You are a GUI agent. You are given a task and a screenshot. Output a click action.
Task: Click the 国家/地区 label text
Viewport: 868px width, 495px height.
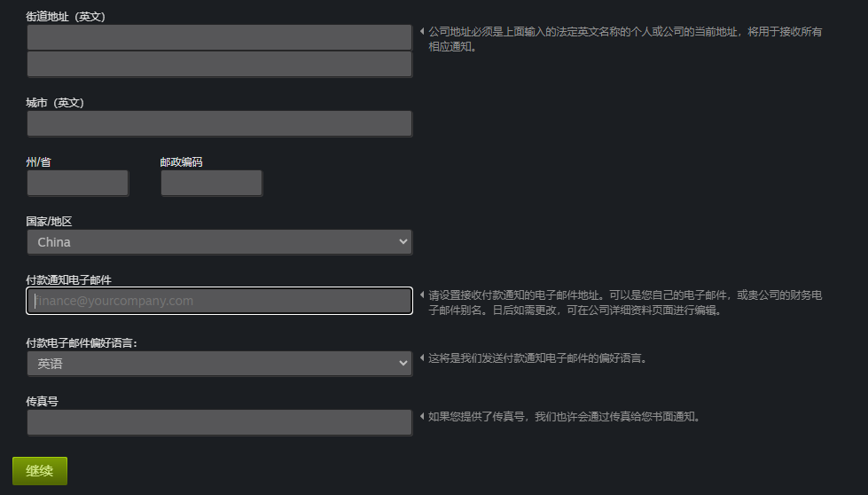pyautogui.click(x=49, y=221)
